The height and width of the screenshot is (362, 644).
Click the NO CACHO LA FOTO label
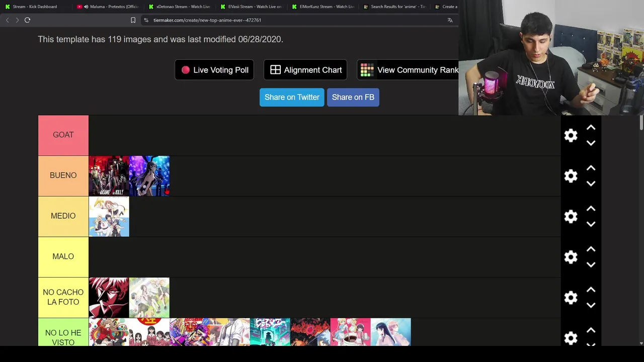(63, 298)
